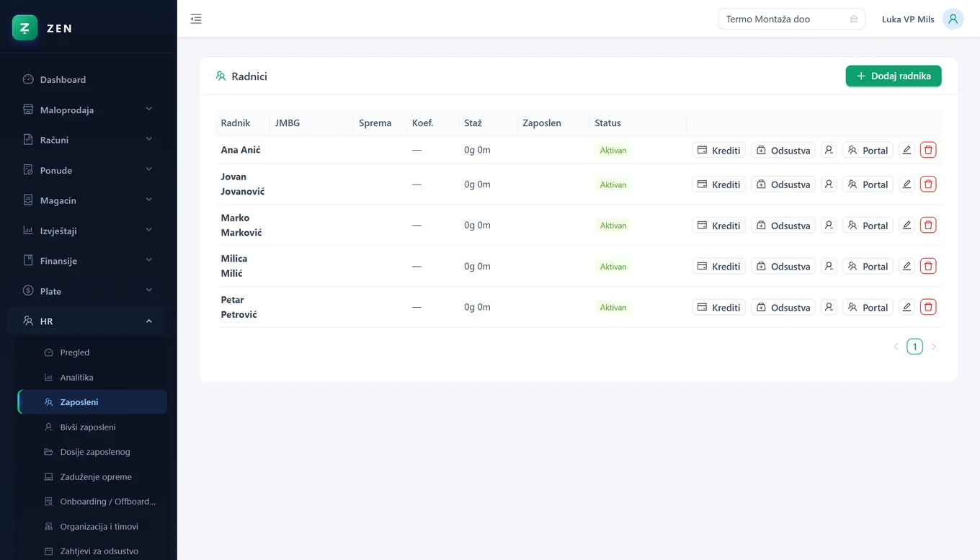This screenshot has height=560, width=980.
Task: Select page 1 in the pagination
Action: pos(914,347)
